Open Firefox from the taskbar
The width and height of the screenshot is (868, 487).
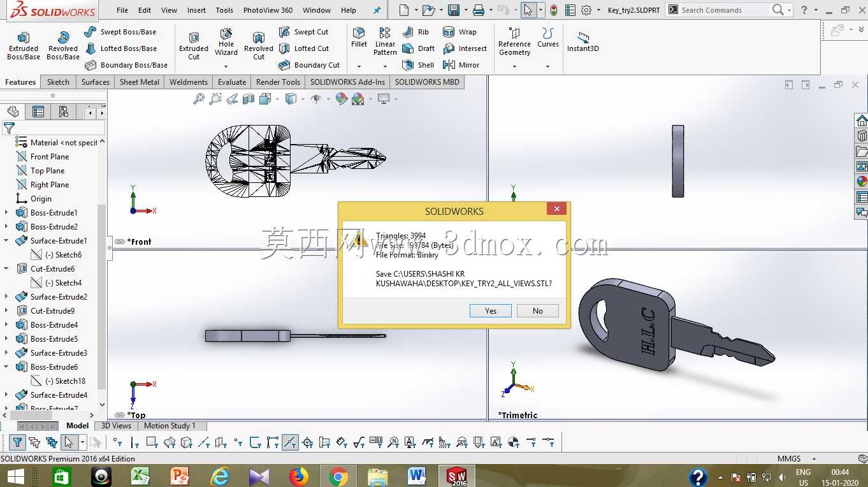[298, 476]
